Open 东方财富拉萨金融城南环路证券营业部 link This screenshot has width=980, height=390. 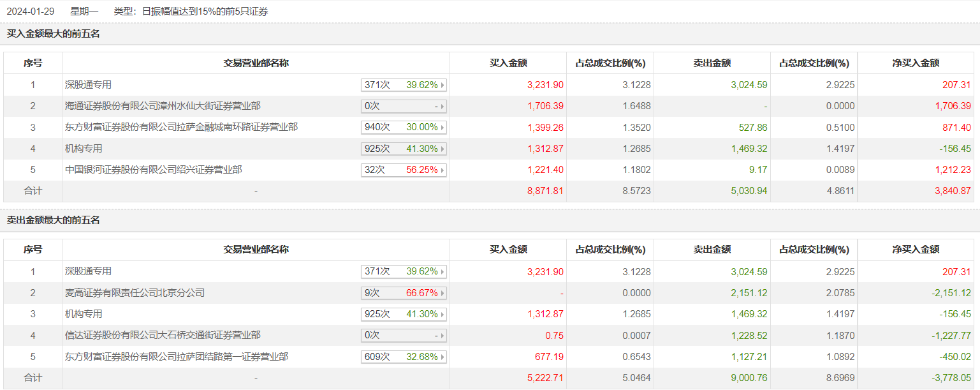(181, 127)
